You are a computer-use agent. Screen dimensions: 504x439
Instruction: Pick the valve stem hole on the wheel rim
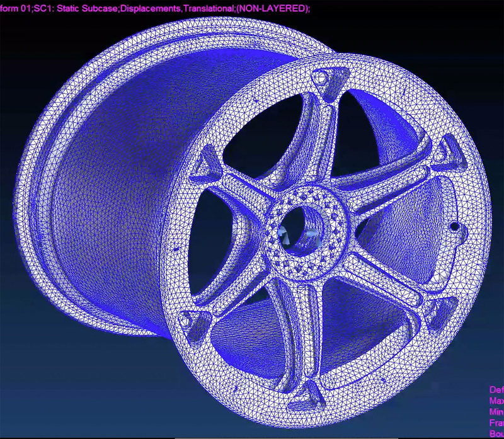(x=454, y=227)
